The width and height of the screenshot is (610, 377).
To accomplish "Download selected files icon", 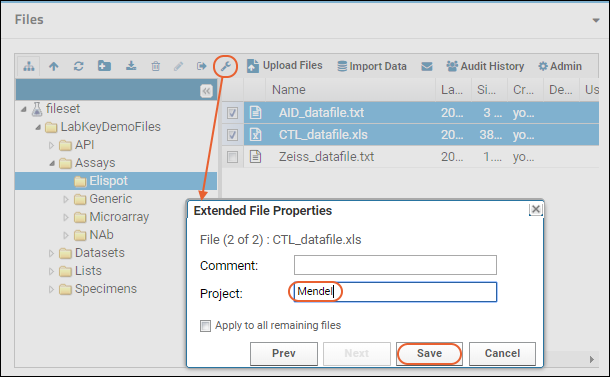I will point(131,66).
